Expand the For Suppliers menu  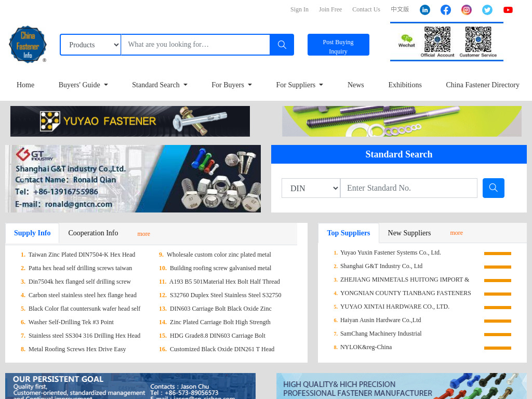[300, 85]
